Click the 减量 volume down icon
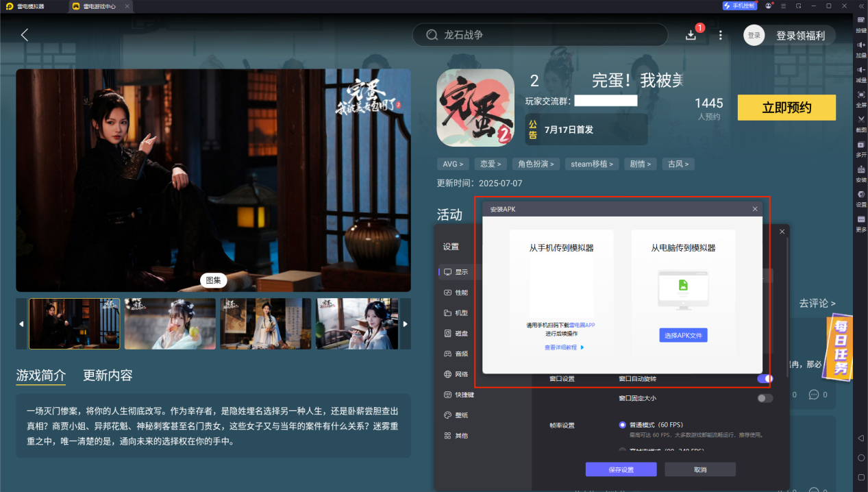The image size is (868, 492). click(861, 74)
